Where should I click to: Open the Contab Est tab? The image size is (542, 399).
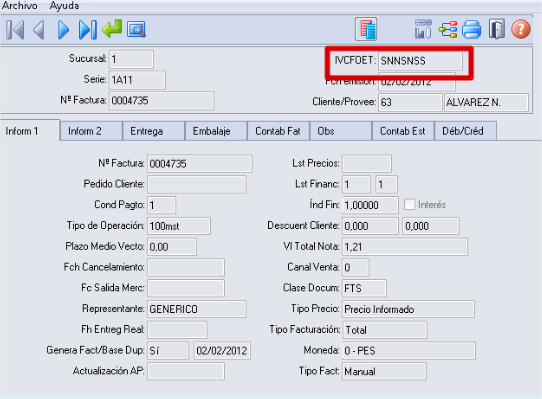click(403, 131)
